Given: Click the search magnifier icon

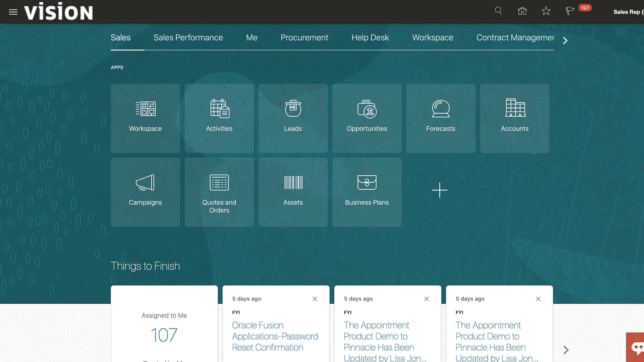Looking at the screenshot, I should [x=498, y=11].
